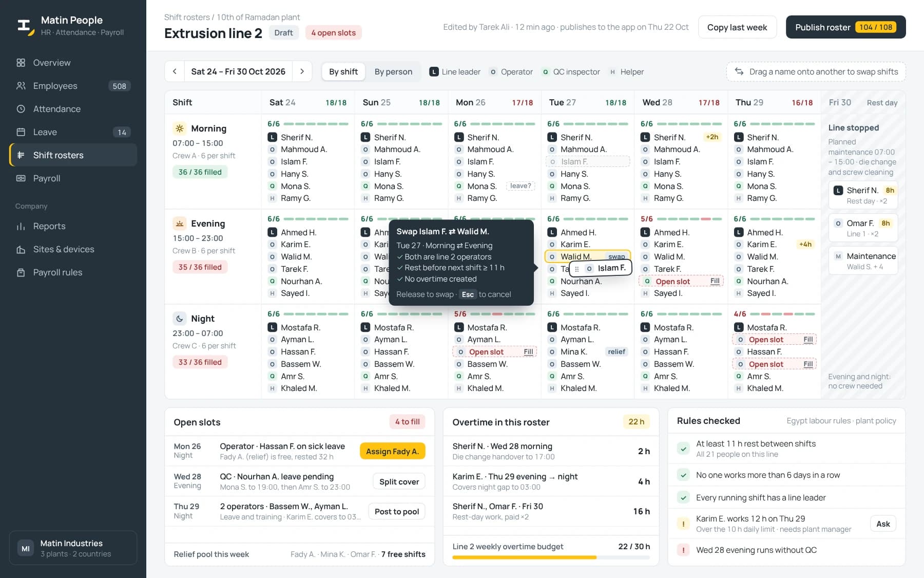Screen dimensions: 924x578
Task: Toggle the Operator legend filter
Action: (511, 72)
